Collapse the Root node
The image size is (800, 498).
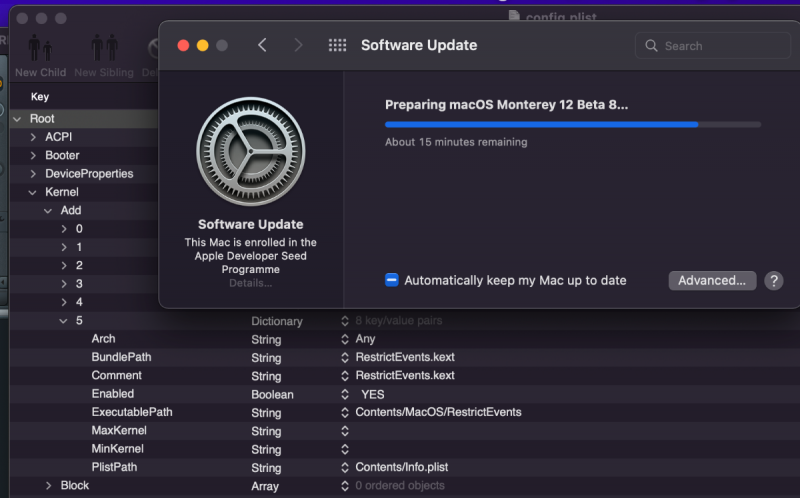[x=17, y=119]
